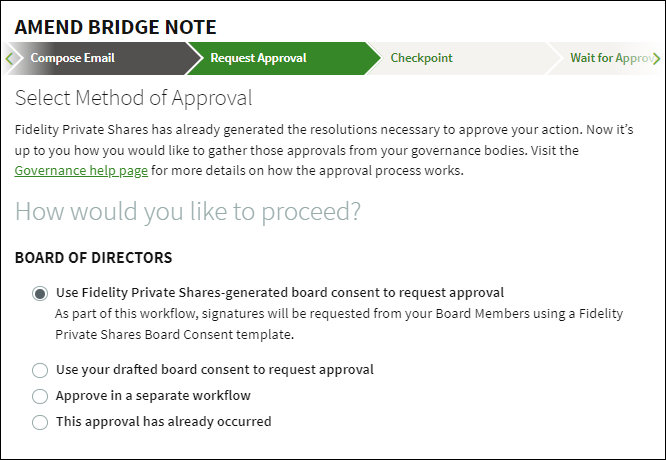Viewport: 666px width, 460px height.
Task: Click the Board of Directors section heading
Action: (x=93, y=258)
